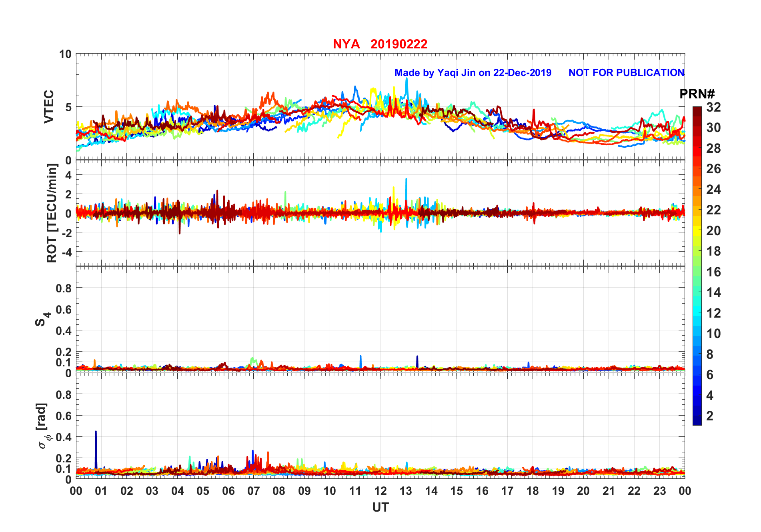Select the "PRN#" colorbar heading

697,94
